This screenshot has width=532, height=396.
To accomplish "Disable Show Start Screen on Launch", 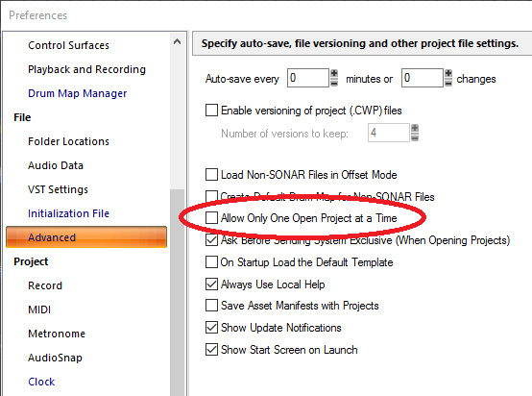I will (211, 350).
